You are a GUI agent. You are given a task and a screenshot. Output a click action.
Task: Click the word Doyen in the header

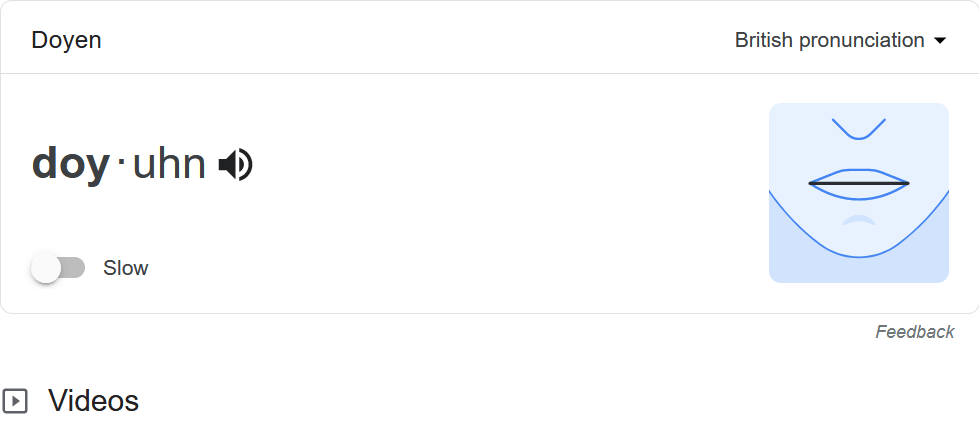coord(66,40)
